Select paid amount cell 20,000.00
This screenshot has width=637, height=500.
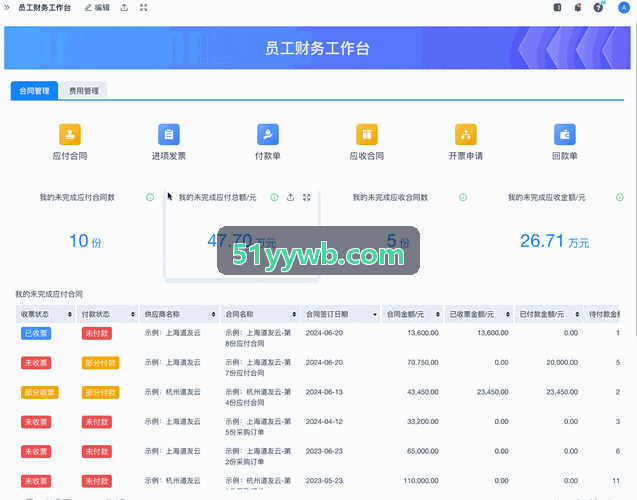click(x=562, y=362)
